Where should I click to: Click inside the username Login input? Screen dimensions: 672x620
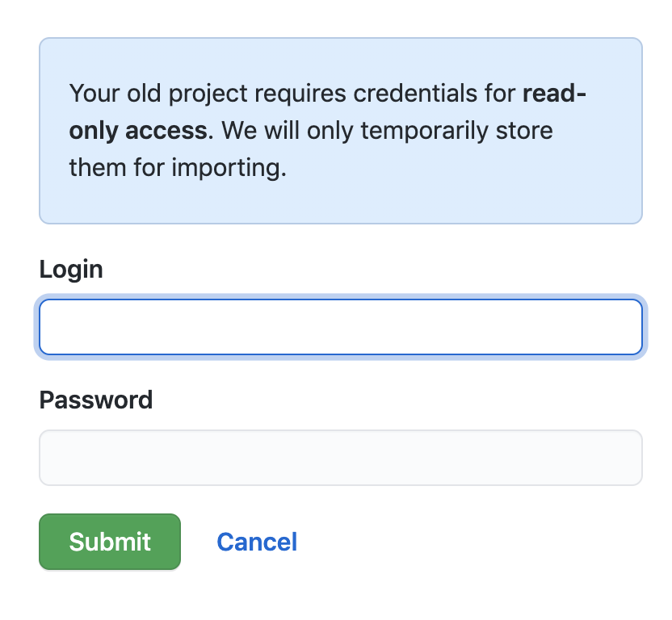point(341,327)
